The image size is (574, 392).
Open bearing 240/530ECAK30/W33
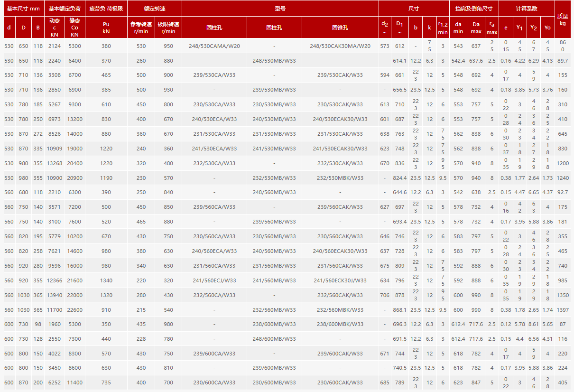pyautogui.click(x=340, y=119)
